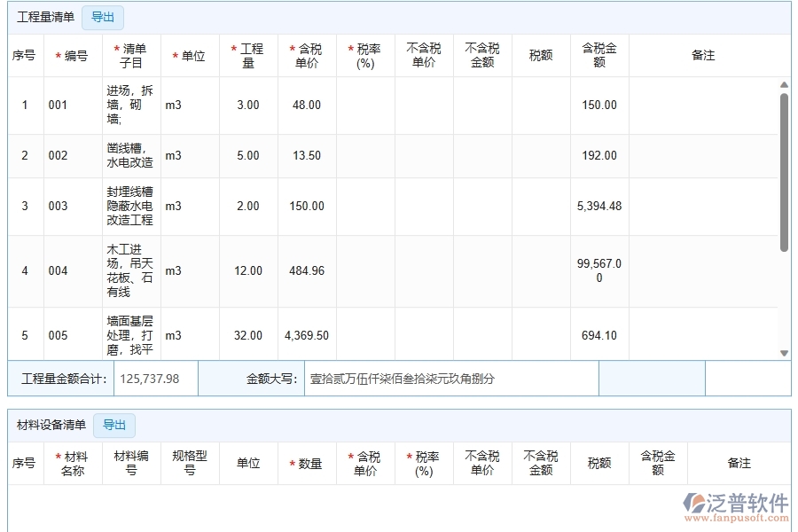798x532 pixels.
Task: Click the 备注 header in 工程量清单 table
Action: [703, 55]
